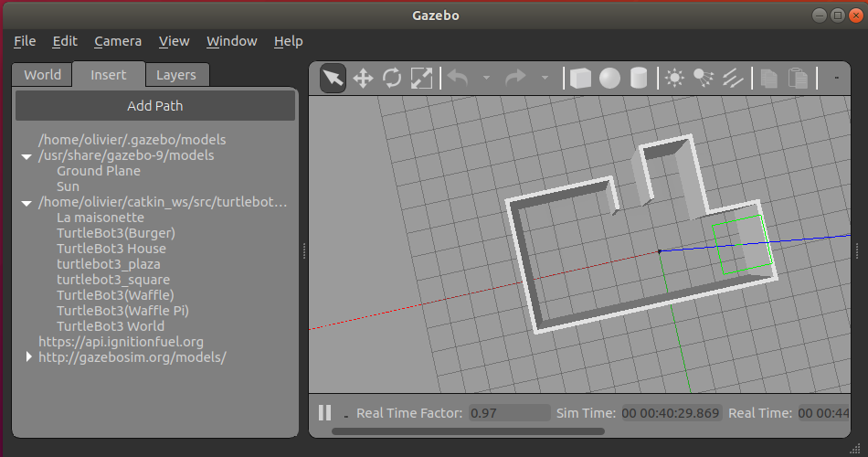This screenshot has width=868, height=457.
Task: Click the right edge splitter handle of viewport
Action: tap(857, 251)
